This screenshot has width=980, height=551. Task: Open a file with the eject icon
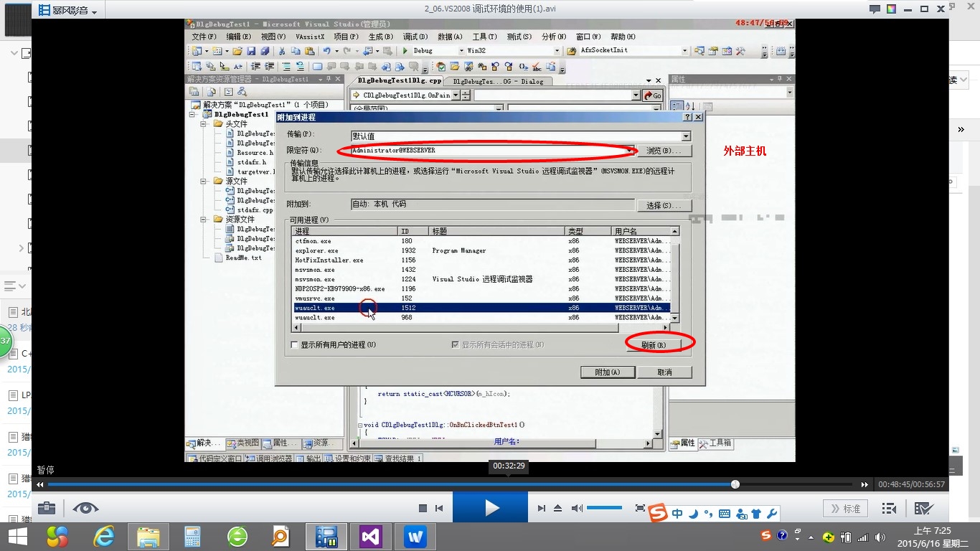point(558,509)
